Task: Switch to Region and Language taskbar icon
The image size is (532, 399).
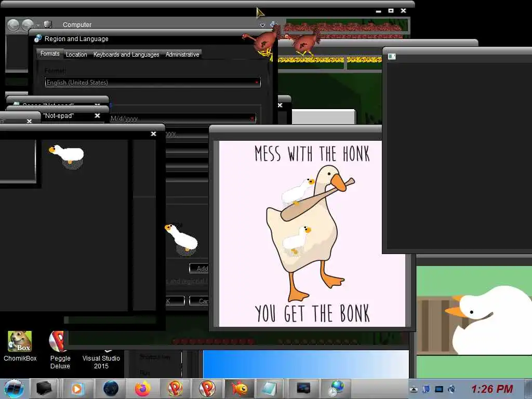Action: click(x=336, y=389)
